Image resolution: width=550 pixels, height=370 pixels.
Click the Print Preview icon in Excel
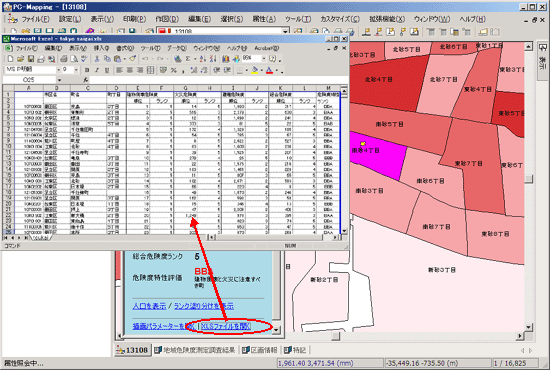coord(74,59)
